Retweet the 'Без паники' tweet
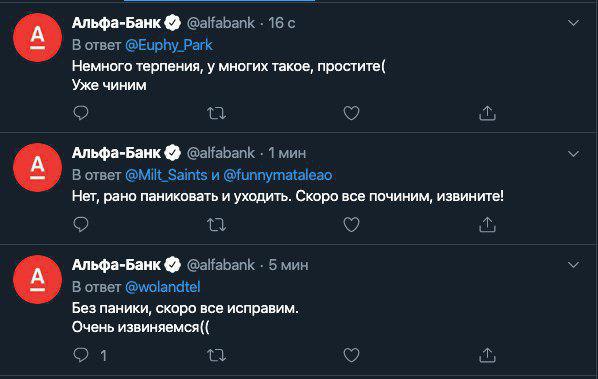The width and height of the screenshot is (598, 379). click(x=216, y=355)
